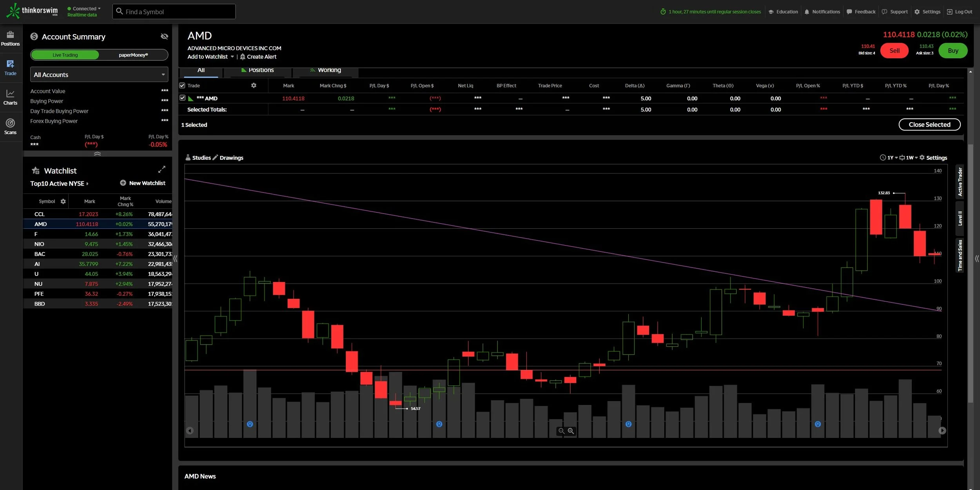The image size is (980, 490).
Task: Open the watchlist column settings gear
Action: pyautogui.click(x=63, y=201)
